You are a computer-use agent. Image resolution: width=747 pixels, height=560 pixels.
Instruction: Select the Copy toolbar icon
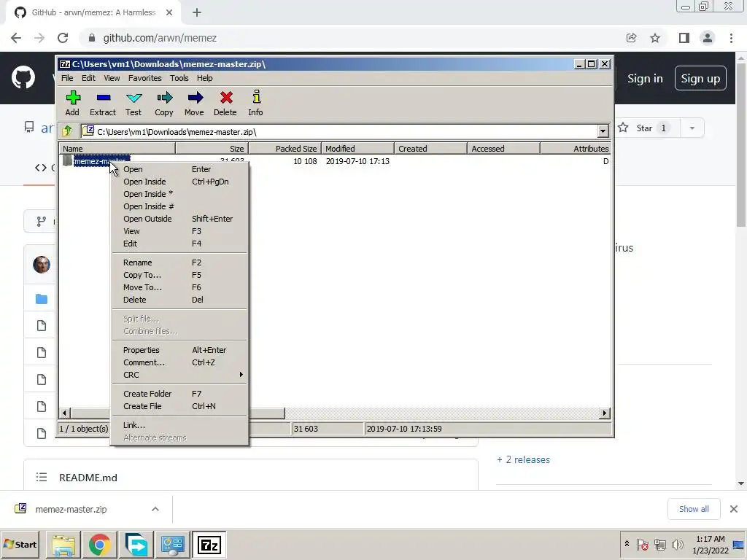click(164, 103)
